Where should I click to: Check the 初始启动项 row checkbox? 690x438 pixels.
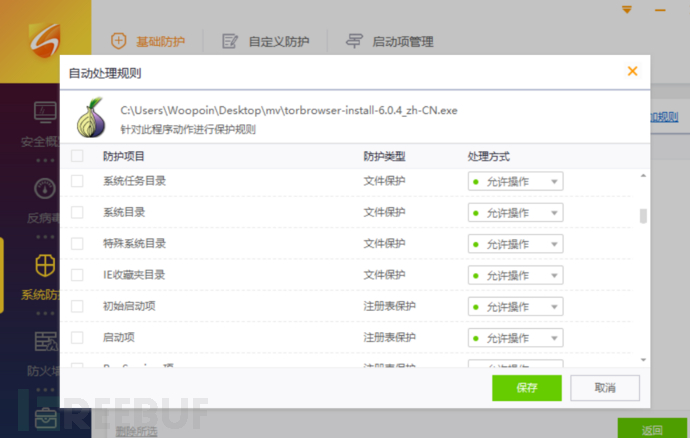(x=77, y=306)
